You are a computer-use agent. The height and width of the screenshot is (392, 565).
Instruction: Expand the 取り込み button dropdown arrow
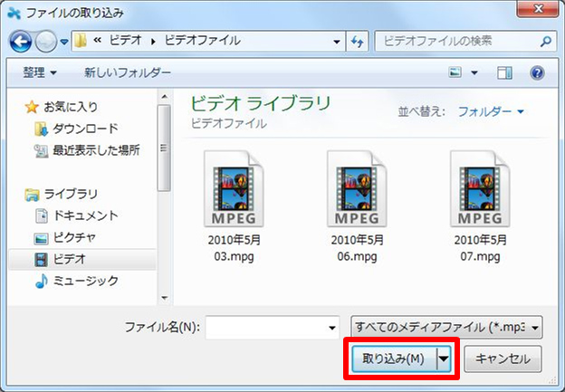[x=444, y=359]
